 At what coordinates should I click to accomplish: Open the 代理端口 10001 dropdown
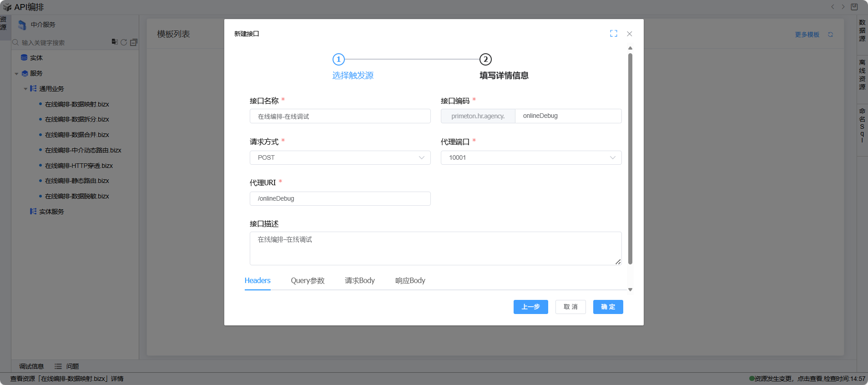click(531, 157)
